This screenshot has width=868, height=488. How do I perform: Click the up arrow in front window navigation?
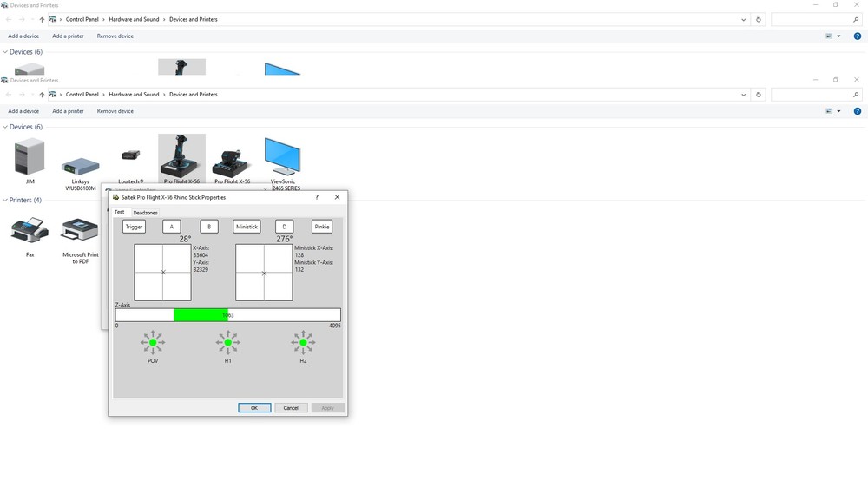(42, 95)
